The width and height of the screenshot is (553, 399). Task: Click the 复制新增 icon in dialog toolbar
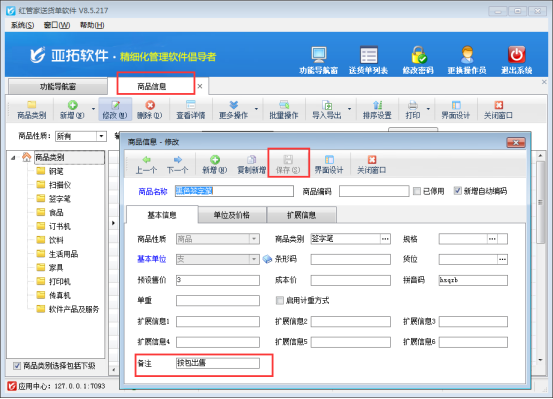pyautogui.click(x=251, y=160)
